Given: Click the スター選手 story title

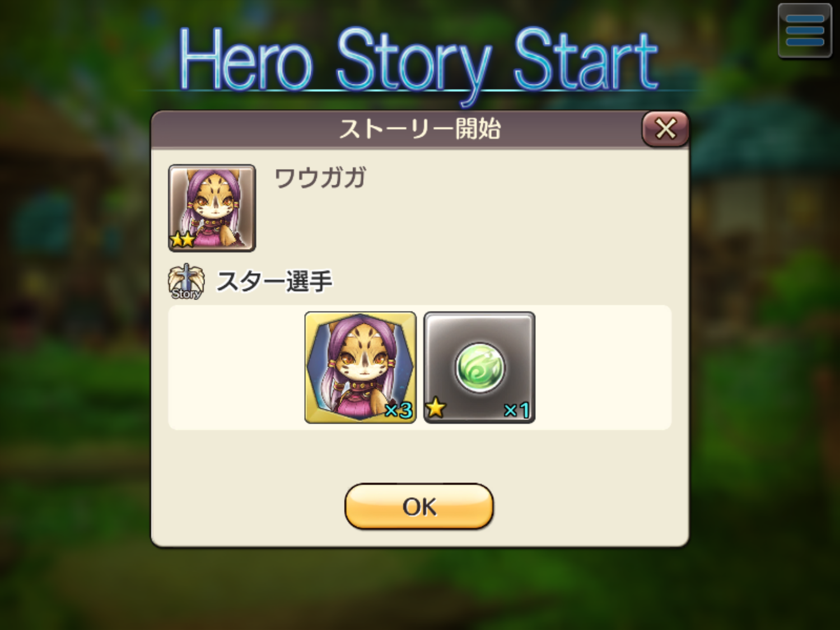Looking at the screenshot, I should [274, 281].
